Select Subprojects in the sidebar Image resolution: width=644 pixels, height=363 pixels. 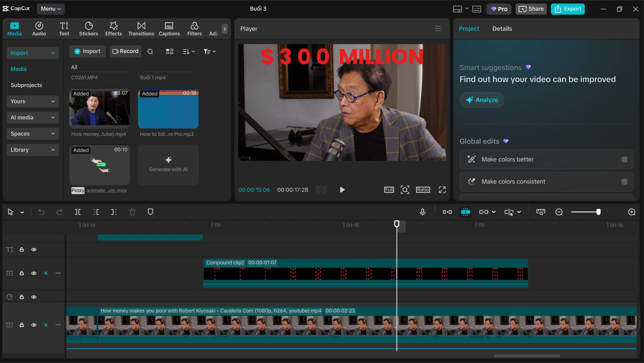(26, 85)
